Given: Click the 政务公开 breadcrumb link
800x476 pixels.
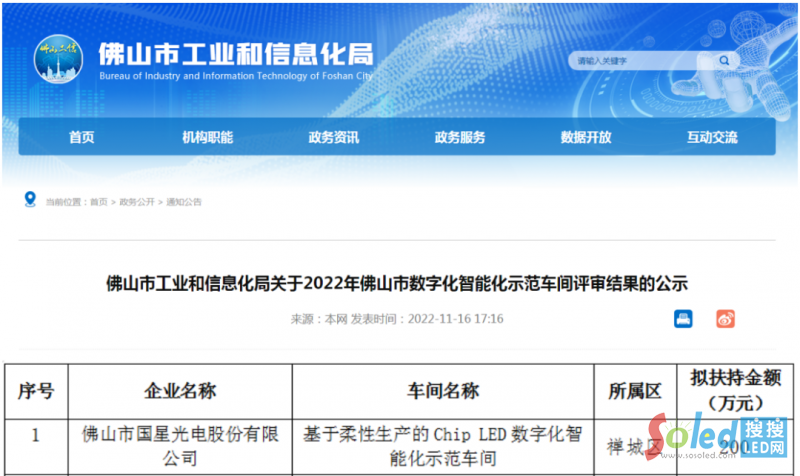Looking at the screenshot, I should tap(137, 202).
